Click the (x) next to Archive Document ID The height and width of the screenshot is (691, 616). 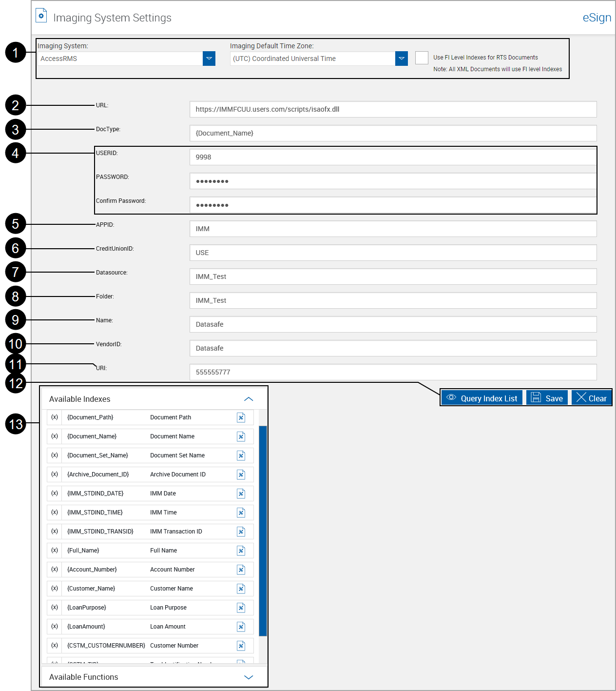54,474
